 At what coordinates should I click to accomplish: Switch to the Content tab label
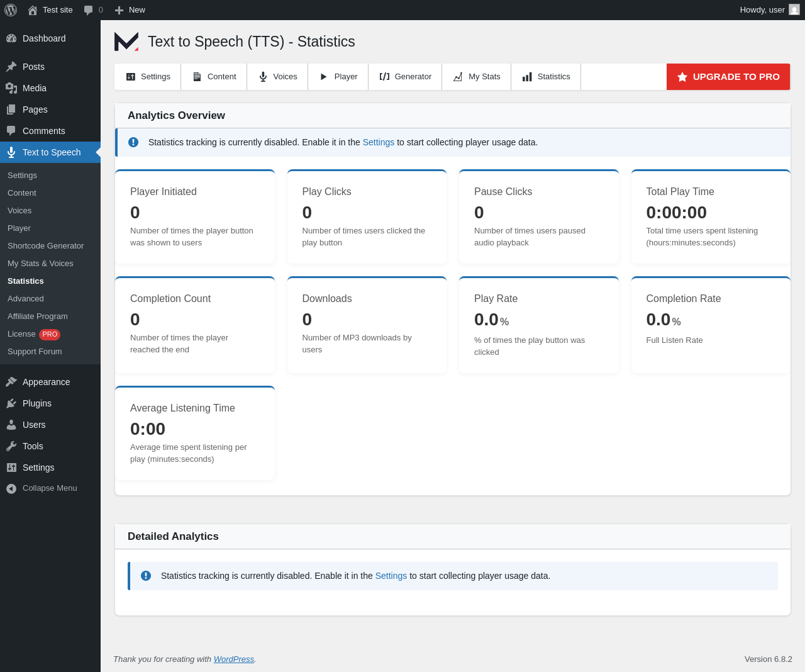(x=222, y=77)
